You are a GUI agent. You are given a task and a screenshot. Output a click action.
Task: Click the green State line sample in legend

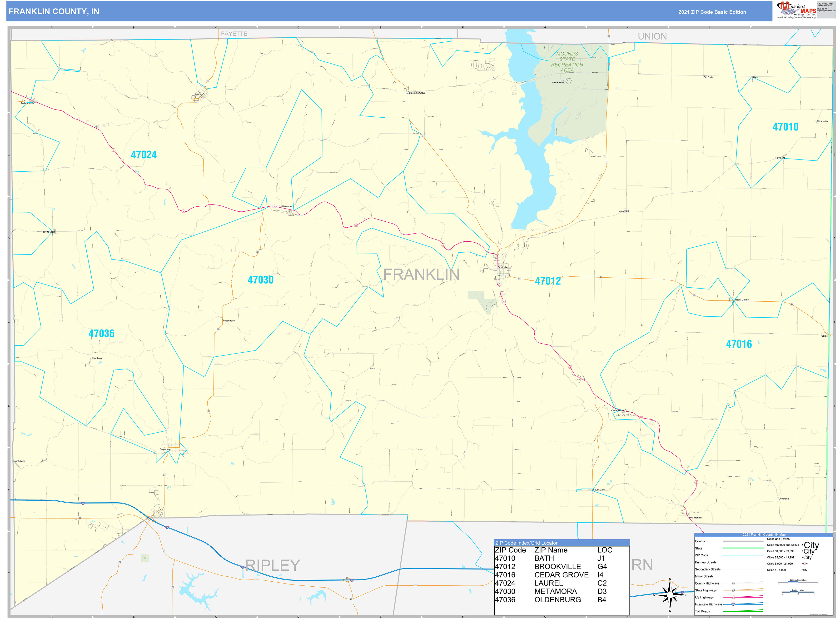[x=743, y=548]
